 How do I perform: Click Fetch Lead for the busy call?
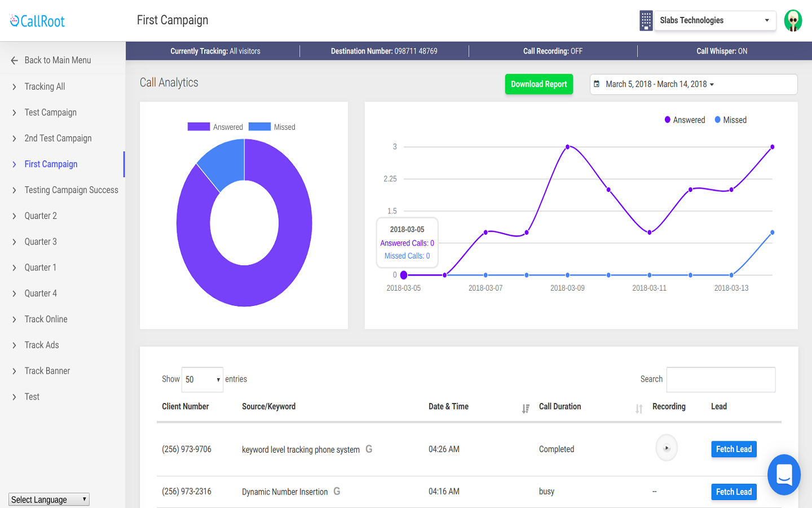(x=734, y=492)
